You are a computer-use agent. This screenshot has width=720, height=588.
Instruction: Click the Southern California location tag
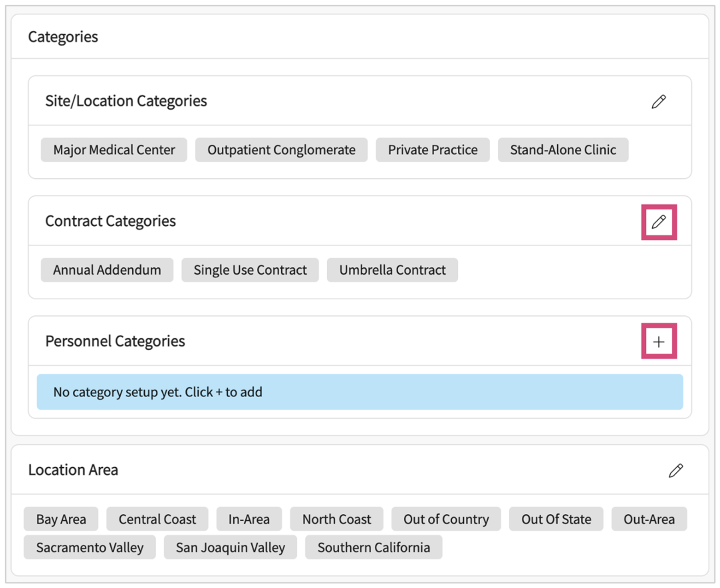coord(373,547)
